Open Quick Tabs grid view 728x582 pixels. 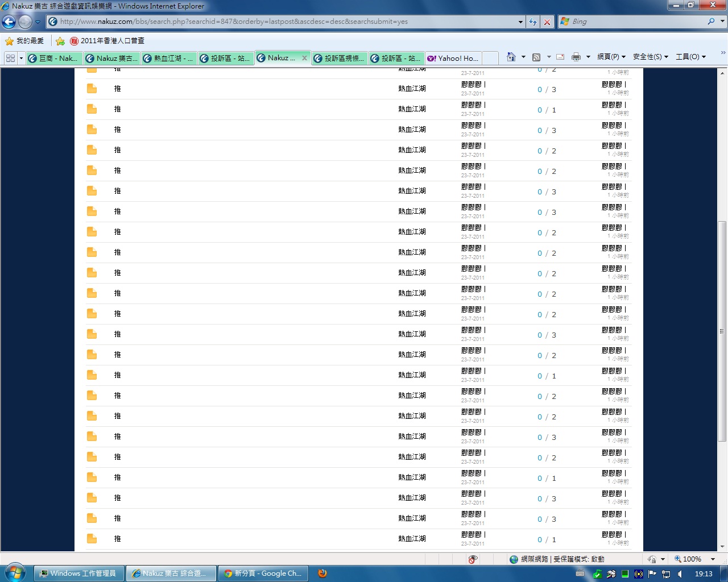tap(10, 58)
